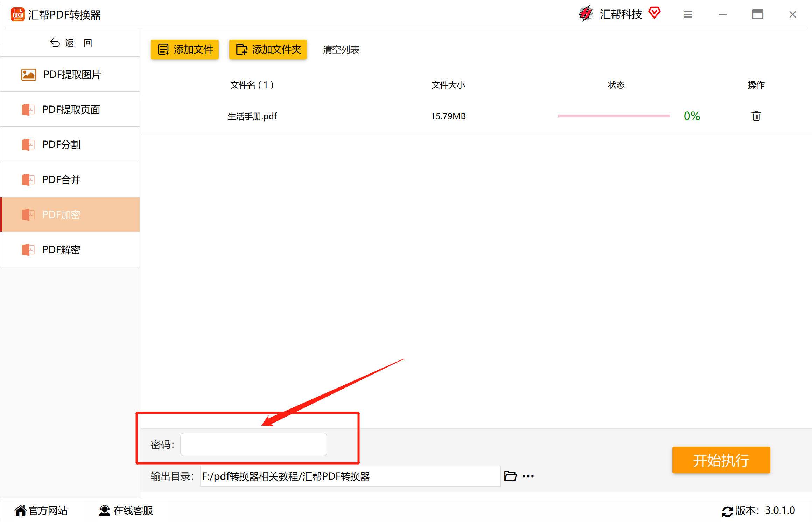Click the customer service headset icon
Screen dimensions: 812x522
[x=104, y=510]
